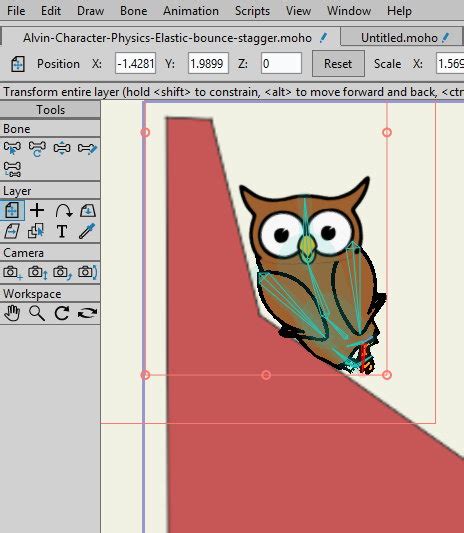
Task: Select the Zoom Workspace magnifier tool
Action: 37,313
